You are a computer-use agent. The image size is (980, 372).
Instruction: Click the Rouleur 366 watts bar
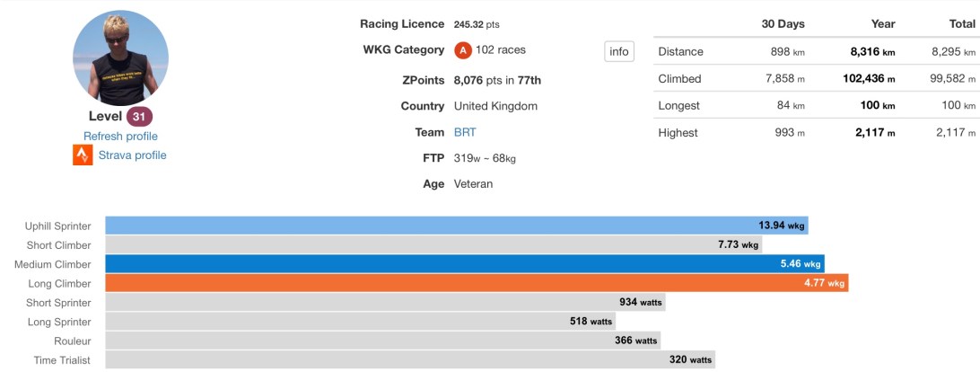point(382,341)
